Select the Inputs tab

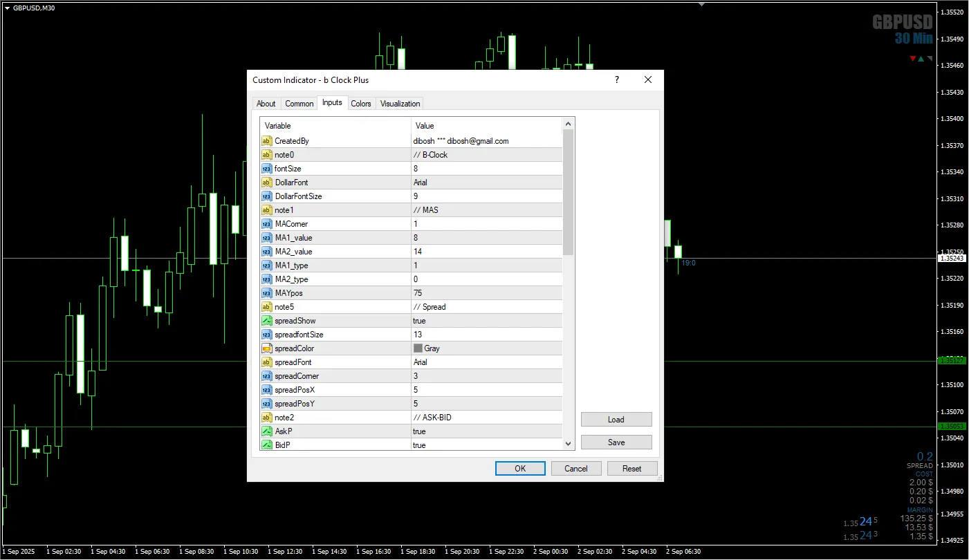click(332, 102)
